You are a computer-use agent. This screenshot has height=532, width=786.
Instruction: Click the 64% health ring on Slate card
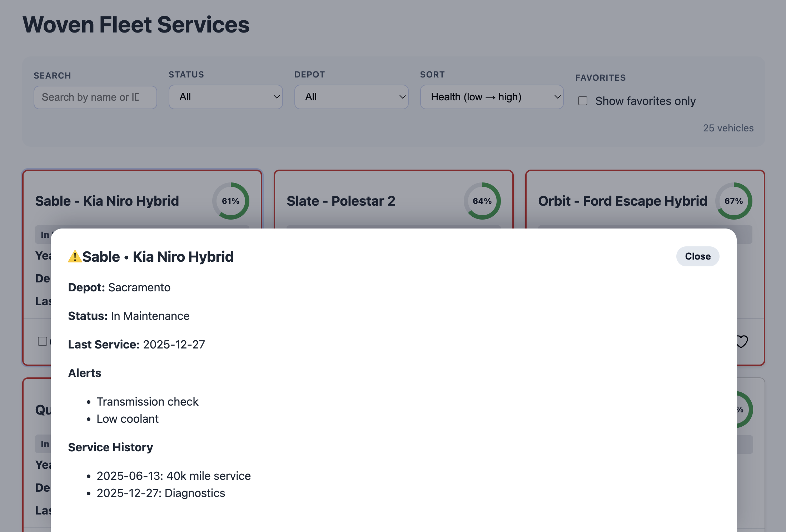482,201
